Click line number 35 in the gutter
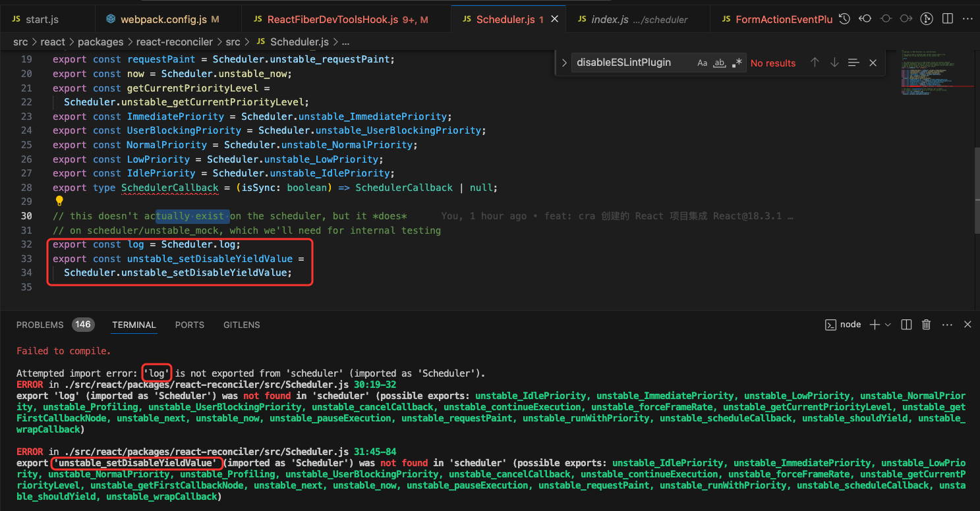 26,287
